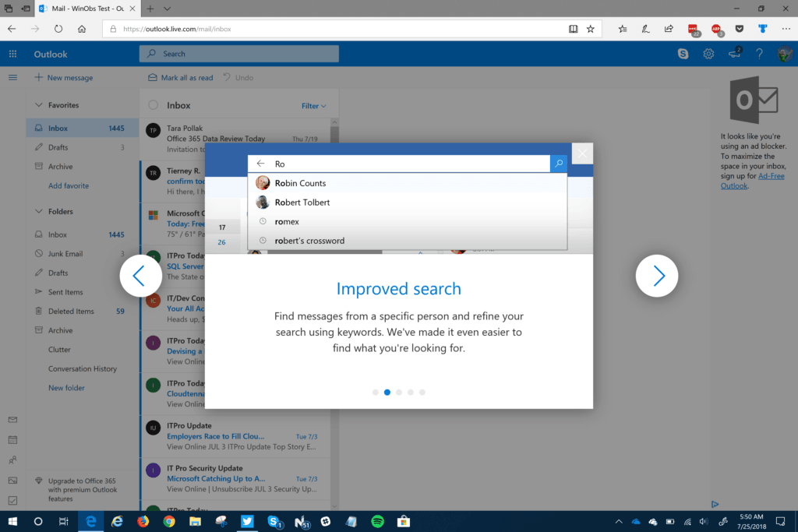This screenshot has height=532, width=798.
Task: Open the Filter dropdown above messages
Action: point(312,104)
